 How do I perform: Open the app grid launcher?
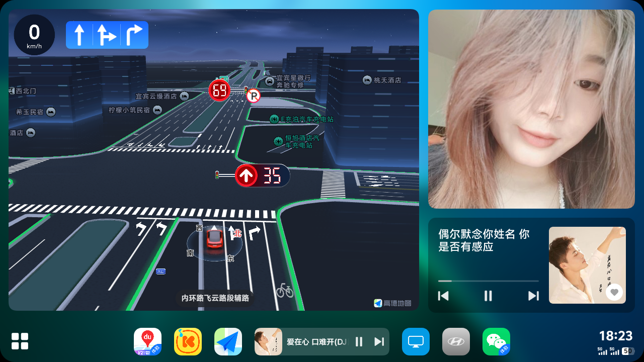pos(20,341)
